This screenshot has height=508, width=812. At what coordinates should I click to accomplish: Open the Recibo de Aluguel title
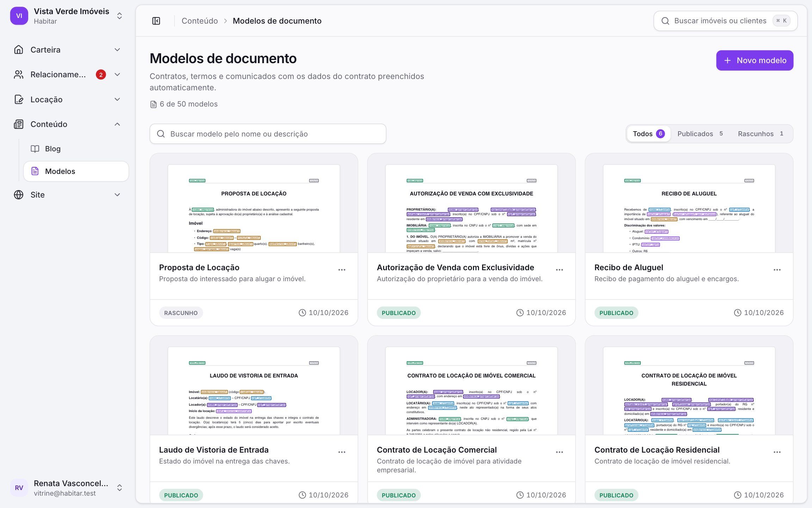click(x=628, y=267)
